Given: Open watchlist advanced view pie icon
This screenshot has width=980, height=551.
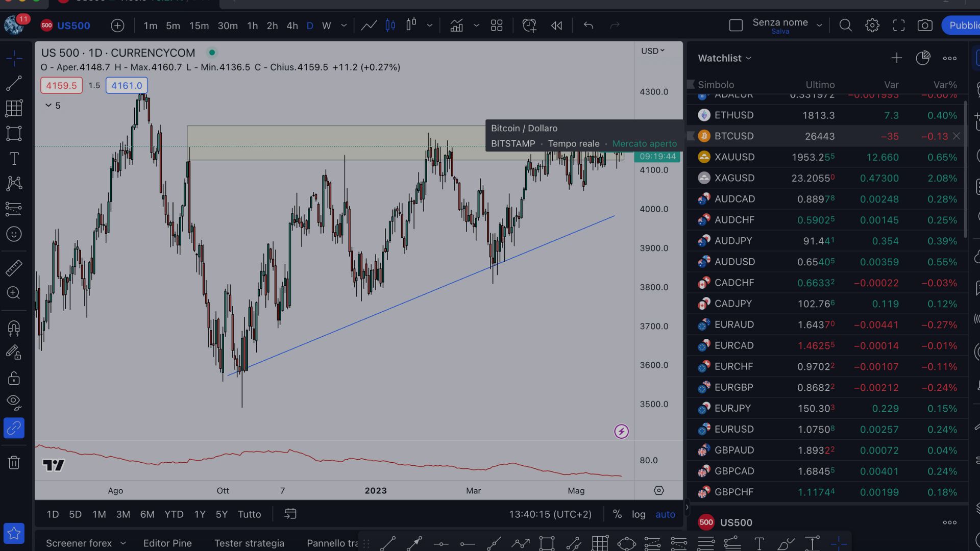Looking at the screenshot, I should [923, 58].
